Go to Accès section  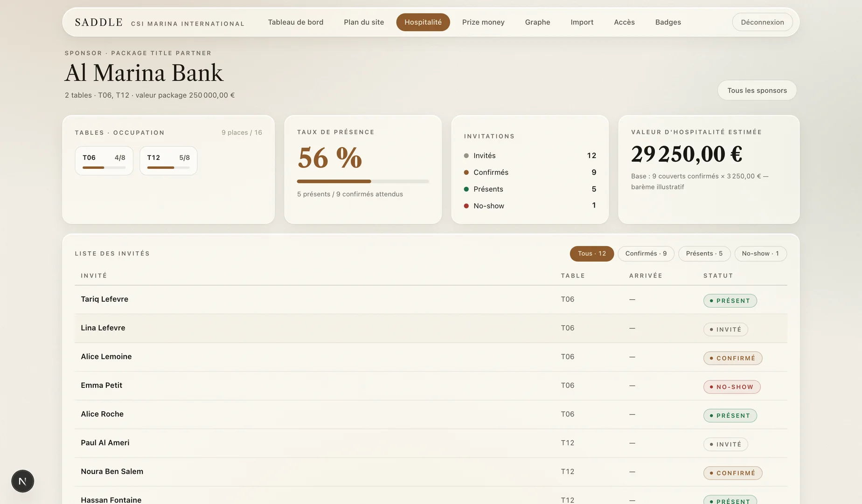(x=624, y=22)
